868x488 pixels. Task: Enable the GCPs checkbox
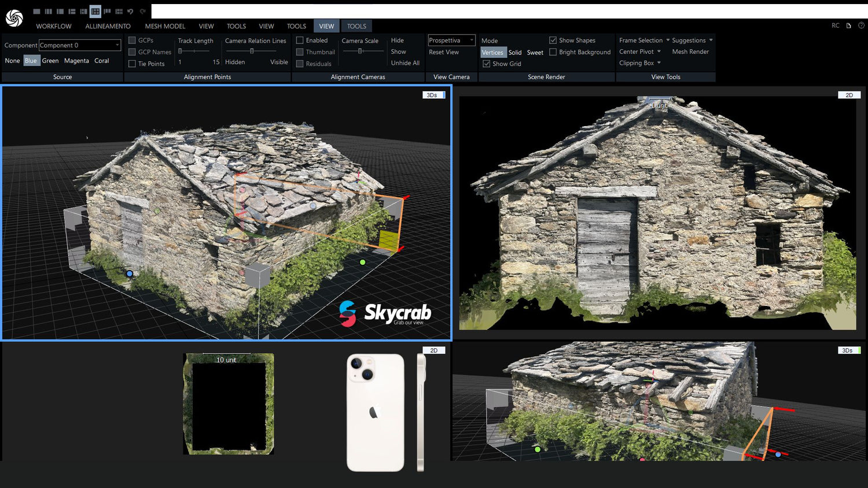pyautogui.click(x=132, y=40)
